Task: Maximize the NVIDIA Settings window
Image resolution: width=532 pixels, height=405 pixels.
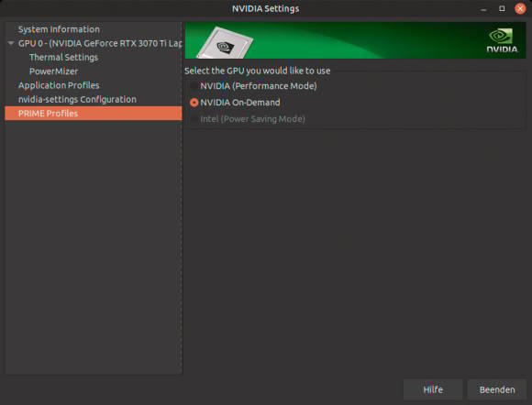Action: tap(502, 9)
